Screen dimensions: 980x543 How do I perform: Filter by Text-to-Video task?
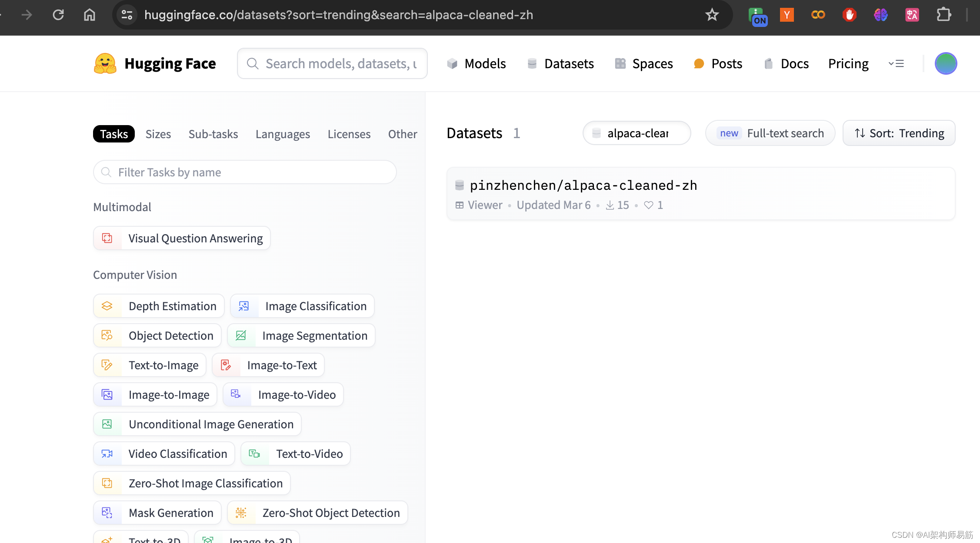295,454
